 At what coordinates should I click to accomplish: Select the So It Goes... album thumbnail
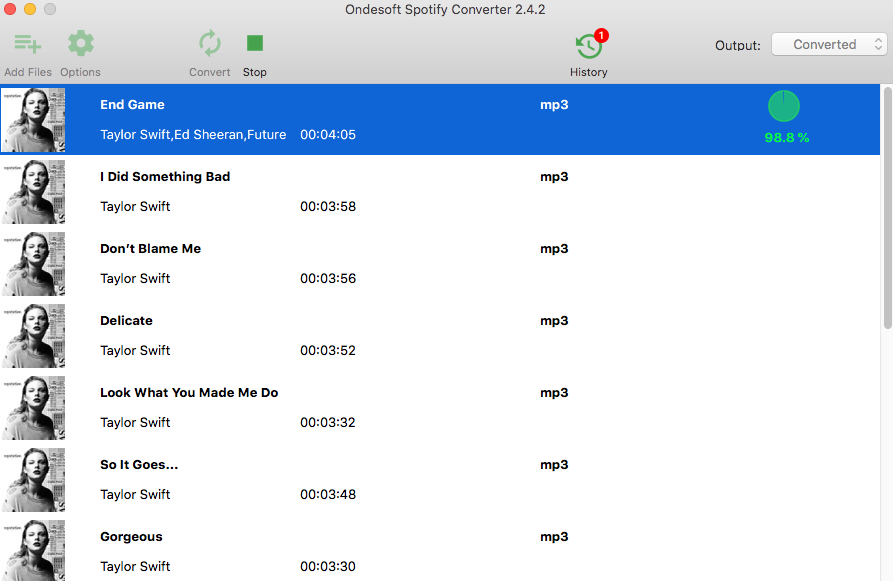coord(33,480)
